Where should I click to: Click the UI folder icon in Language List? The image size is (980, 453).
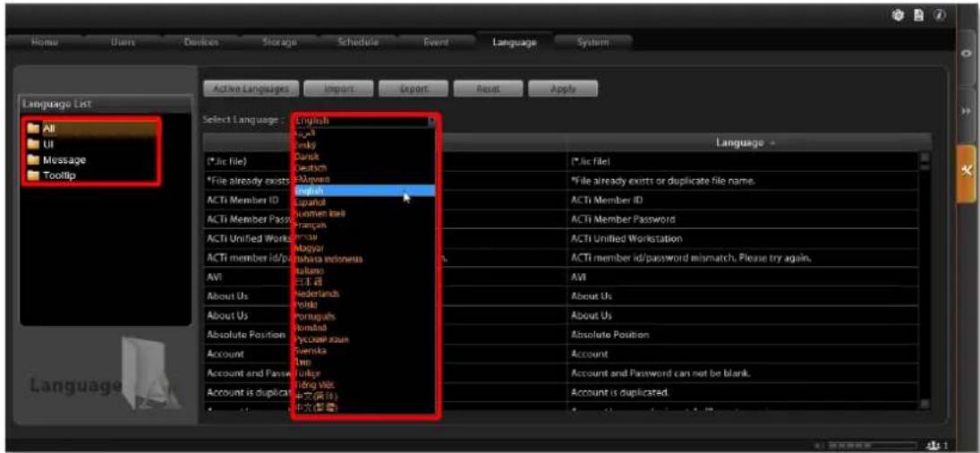pos(32,144)
